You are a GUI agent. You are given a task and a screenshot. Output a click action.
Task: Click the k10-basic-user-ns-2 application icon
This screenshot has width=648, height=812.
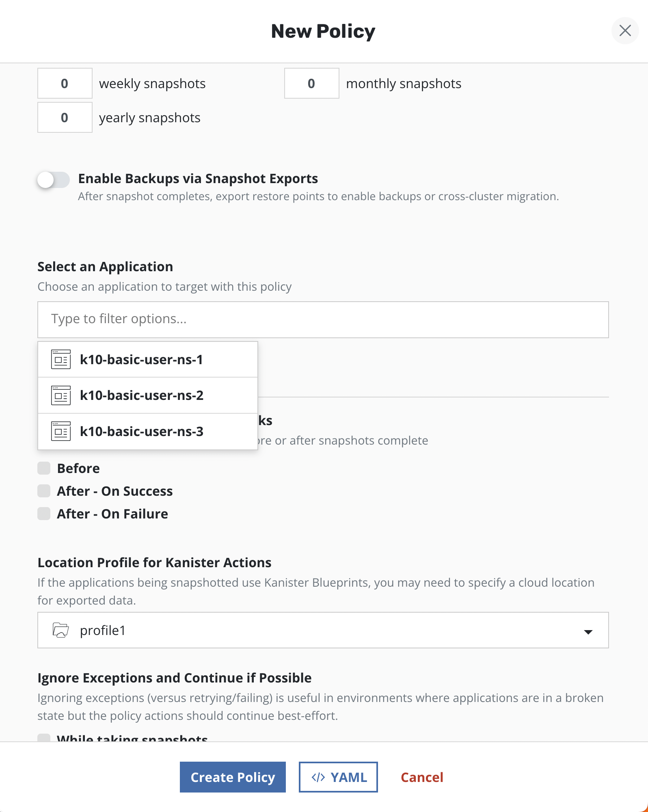coord(61,395)
